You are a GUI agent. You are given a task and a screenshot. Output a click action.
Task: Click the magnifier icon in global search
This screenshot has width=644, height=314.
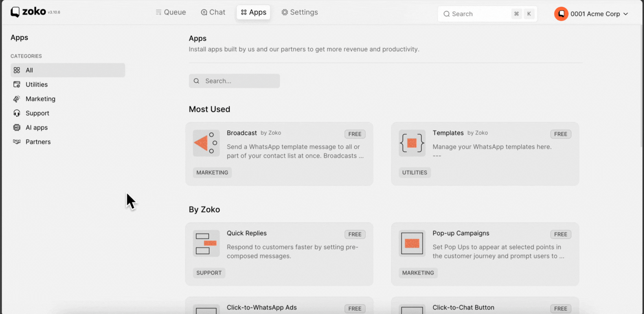click(x=447, y=14)
